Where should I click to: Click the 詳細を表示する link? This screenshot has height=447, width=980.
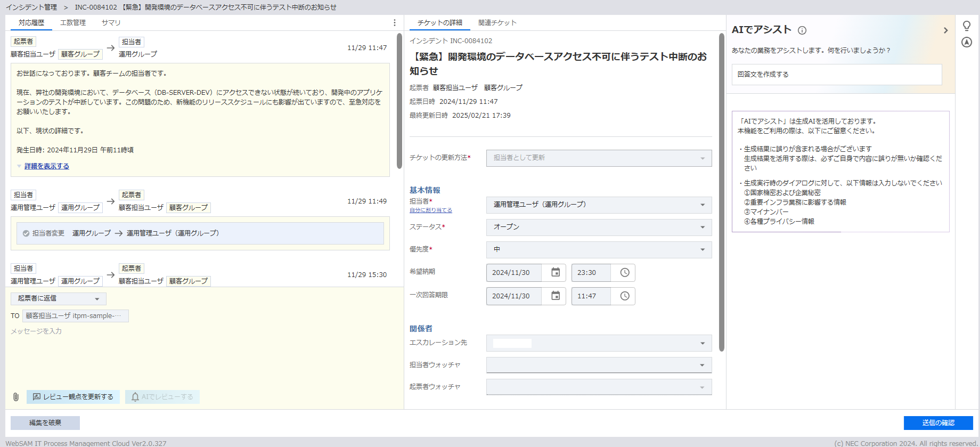click(47, 166)
